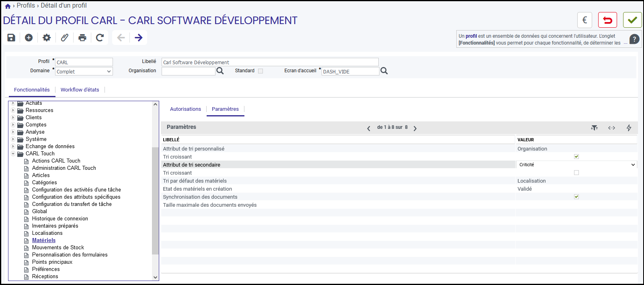Viewport: 644px width, 285px height.
Task: Click the print icon
Action: [82, 38]
